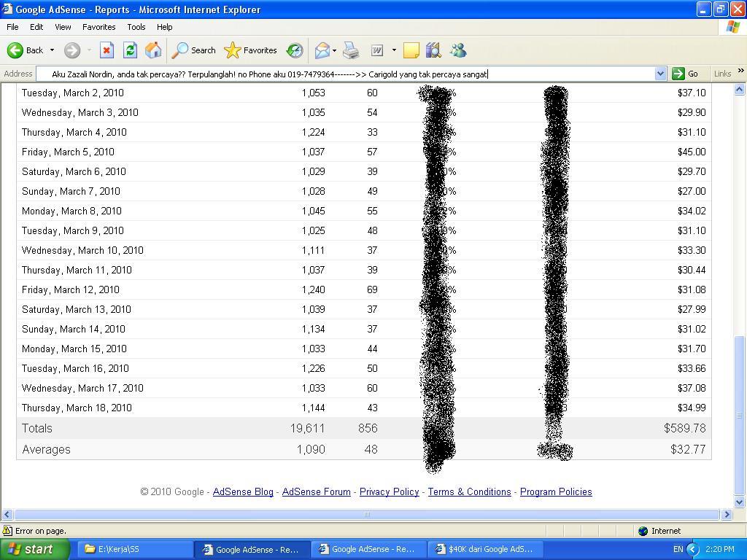Screen dimensions: 747x560
Task: Print the page with printer icon
Action: [351, 50]
